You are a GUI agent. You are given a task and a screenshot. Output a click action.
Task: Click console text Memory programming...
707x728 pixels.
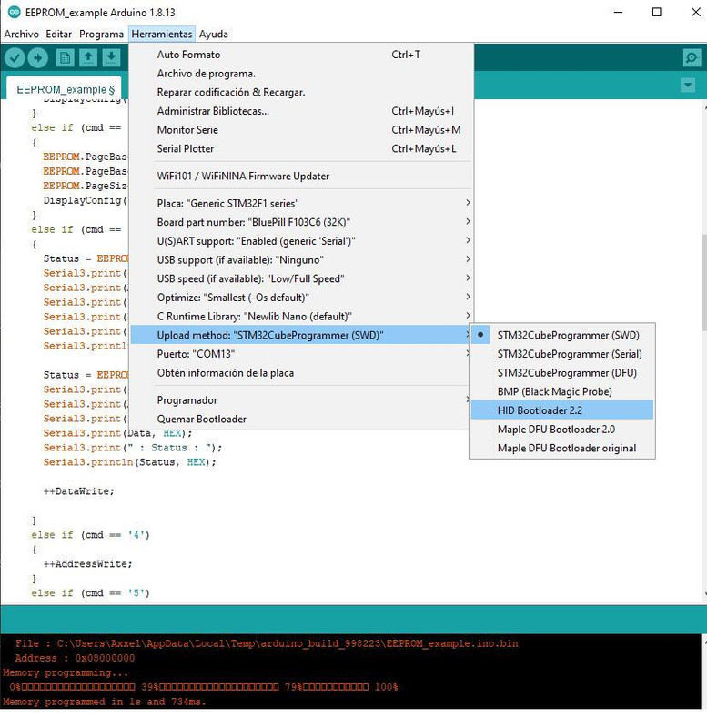pos(66,672)
